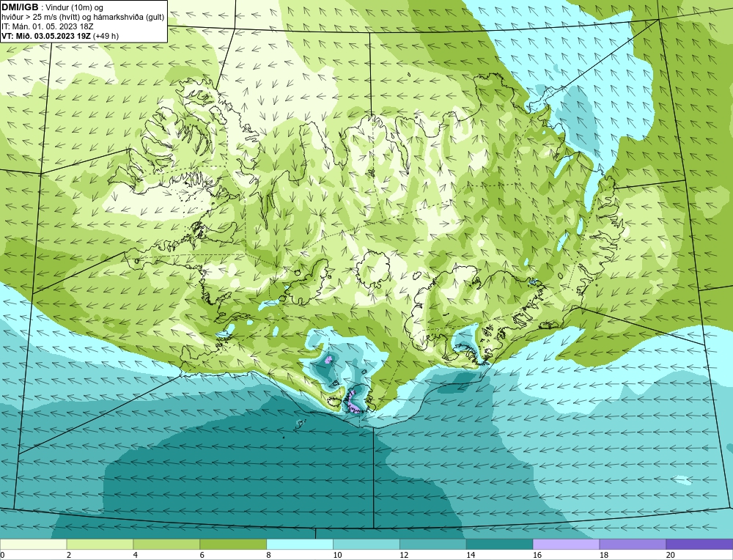733x560 pixels.
Task: Click the legend scale label 2
Action: pos(69,555)
